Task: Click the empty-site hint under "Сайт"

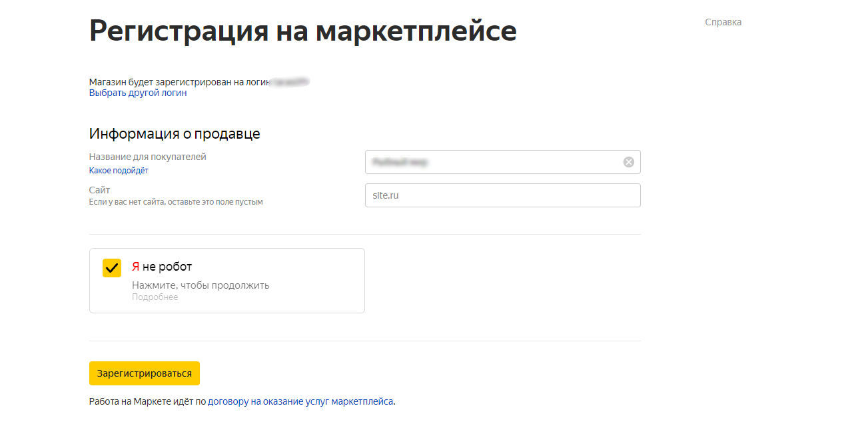Action: tap(176, 202)
